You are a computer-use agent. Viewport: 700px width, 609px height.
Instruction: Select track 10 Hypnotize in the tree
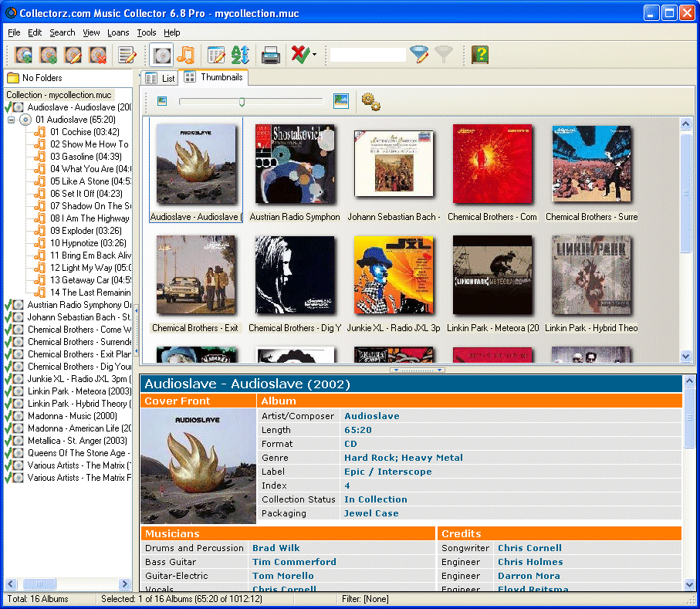[88, 243]
